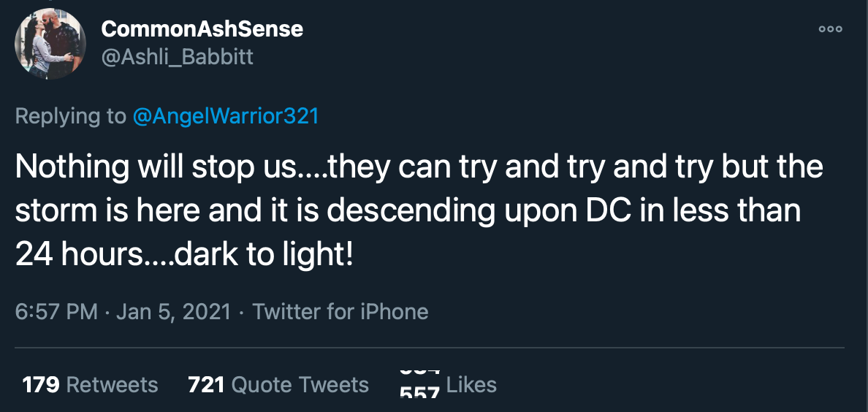This screenshot has height=412, width=868.
Task: View the 721 Quote Tweets list
Action: pyautogui.click(x=278, y=385)
